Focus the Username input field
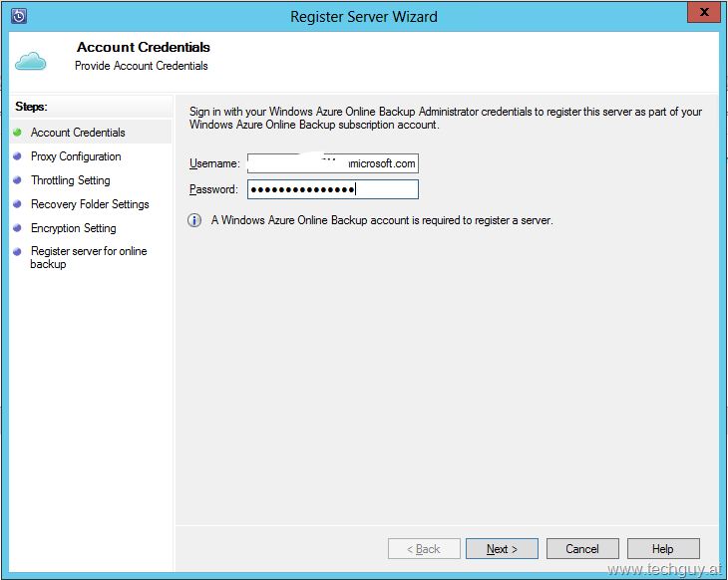 pos(332,163)
